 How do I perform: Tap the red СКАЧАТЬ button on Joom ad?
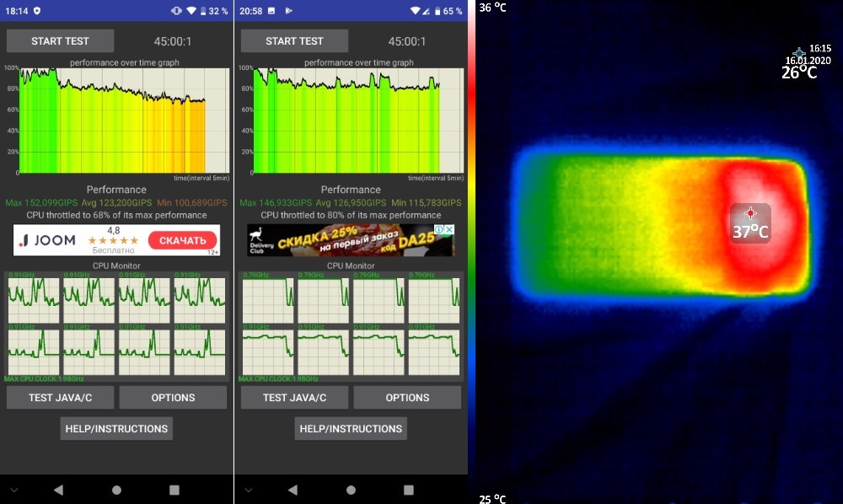pyautogui.click(x=182, y=241)
